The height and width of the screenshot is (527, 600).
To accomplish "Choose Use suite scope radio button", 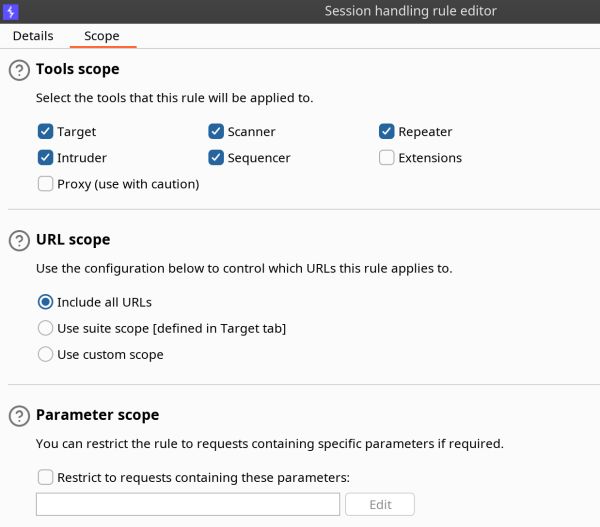I will [45, 328].
